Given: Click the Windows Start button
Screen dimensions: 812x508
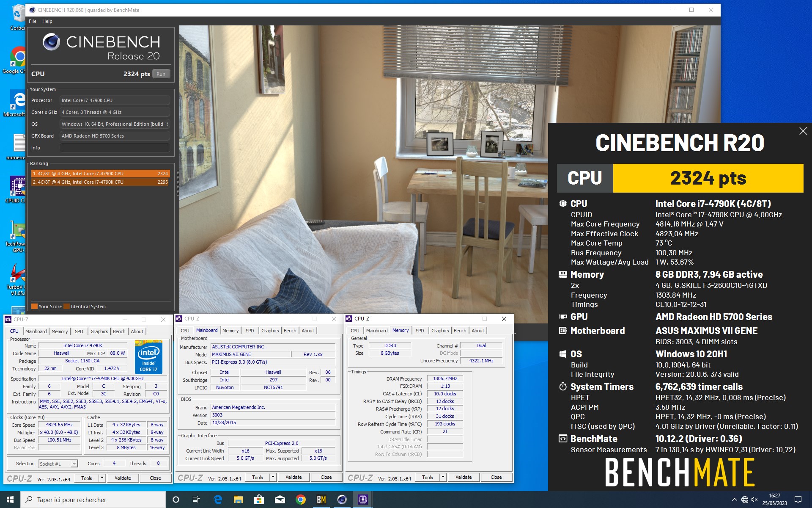Looking at the screenshot, I should (10, 500).
